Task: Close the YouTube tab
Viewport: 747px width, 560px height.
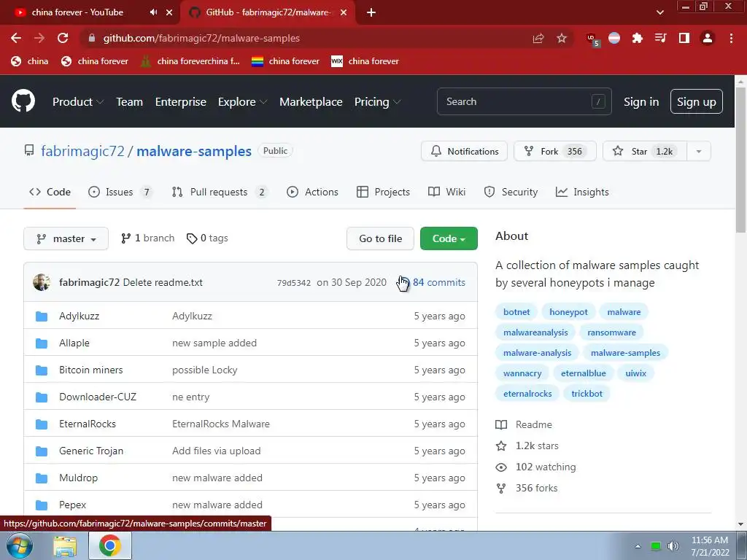Action: pos(169,12)
